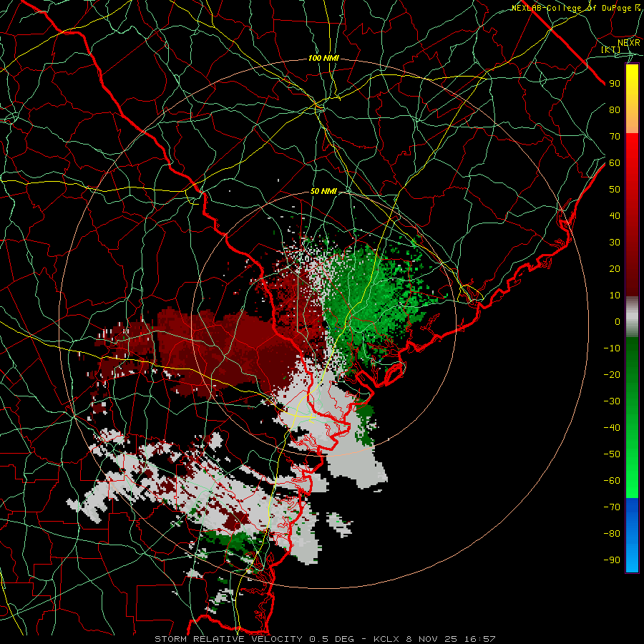This screenshot has width=644, height=644.
Task: Click the NEXLAB-College of DuPage header text
Action: click(x=576, y=8)
